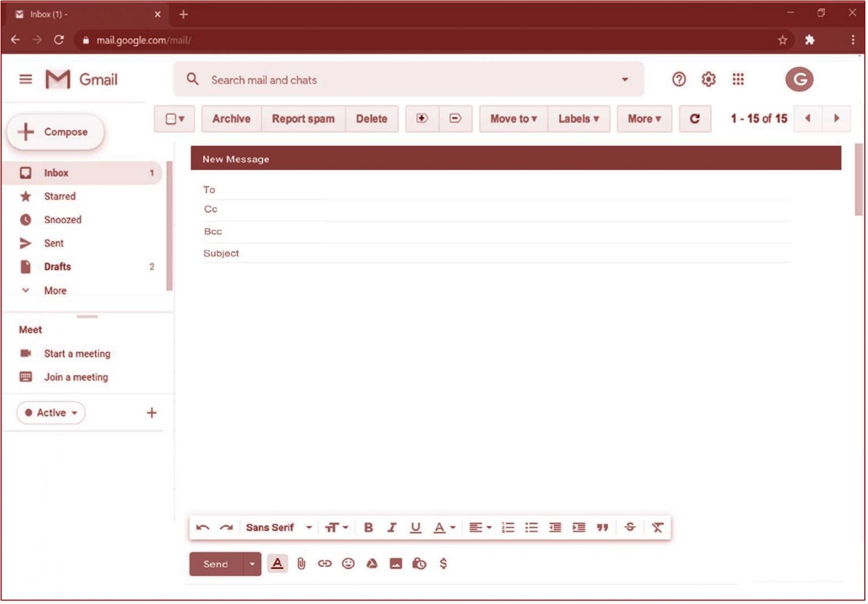Remove formatting from the text
The height and width of the screenshot is (604, 868).
point(657,527)
